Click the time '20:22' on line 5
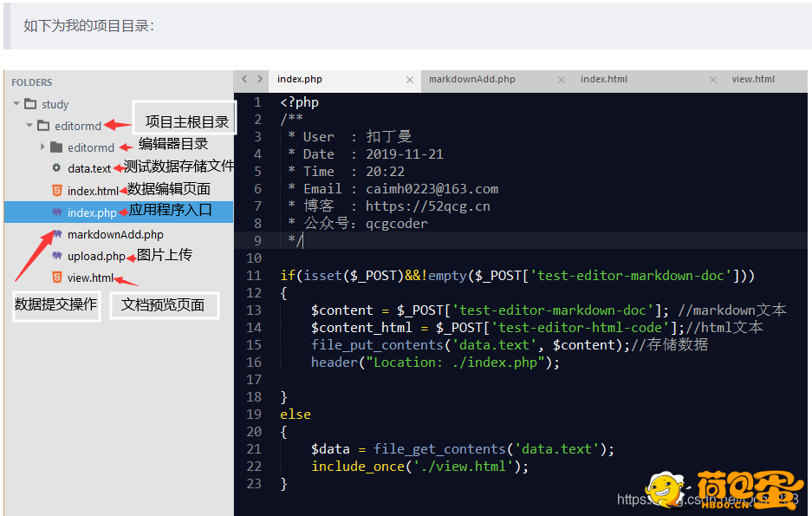812x516 pixels. (386, 172)
